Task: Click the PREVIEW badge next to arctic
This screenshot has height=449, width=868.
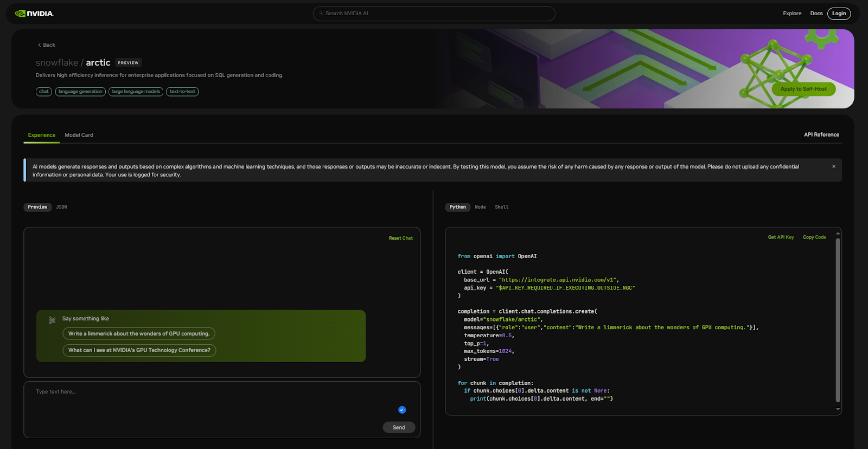Action: 128,63
